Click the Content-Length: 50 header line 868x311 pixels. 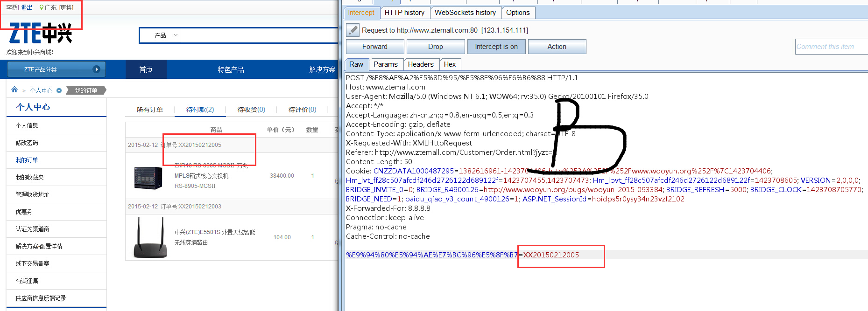click(379, 162)
